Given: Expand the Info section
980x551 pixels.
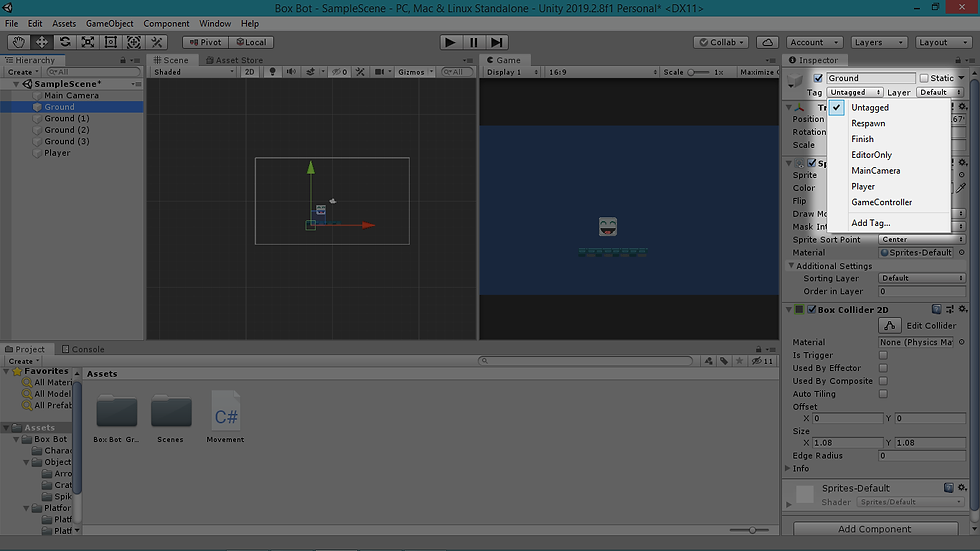Looking at the screenshot, I should (x=788, y=469).
